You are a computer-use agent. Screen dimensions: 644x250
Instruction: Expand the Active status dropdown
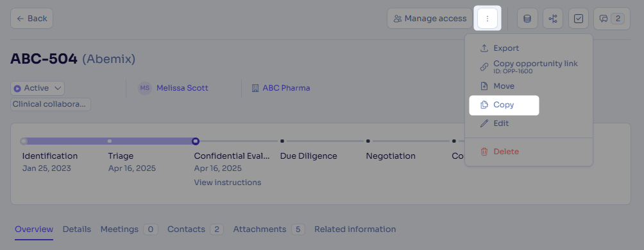coord(37,88)
